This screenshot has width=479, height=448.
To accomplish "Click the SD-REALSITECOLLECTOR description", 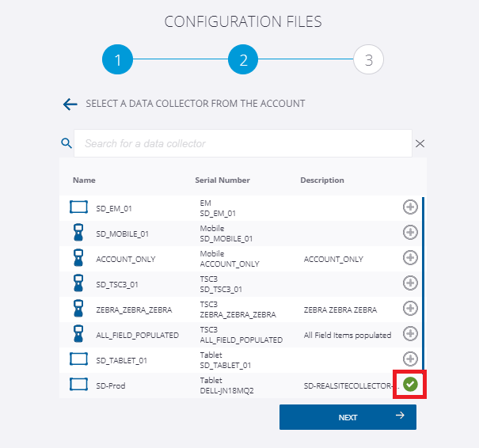I will click(351, 386).
